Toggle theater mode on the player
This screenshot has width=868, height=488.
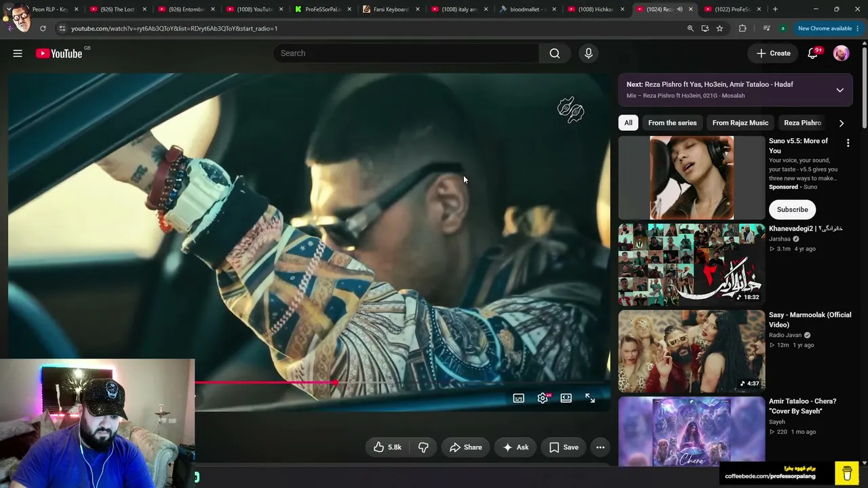566,399
